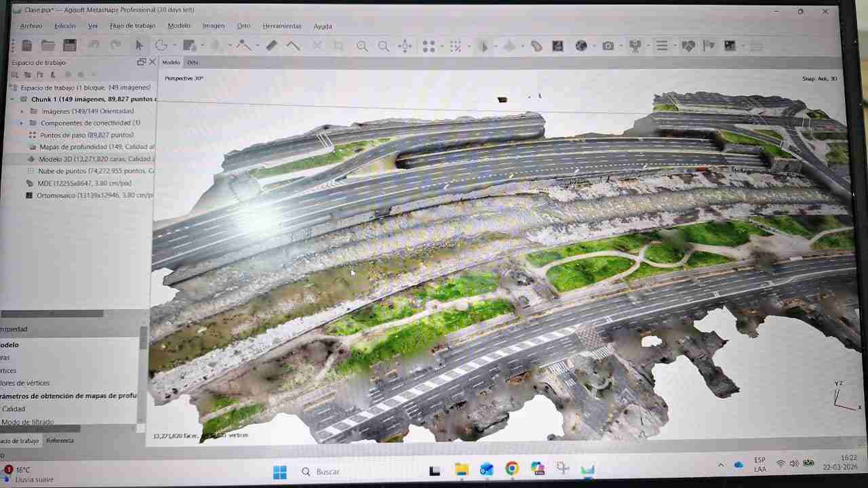Select the navigation arrow tool

[x=138, y=45]
